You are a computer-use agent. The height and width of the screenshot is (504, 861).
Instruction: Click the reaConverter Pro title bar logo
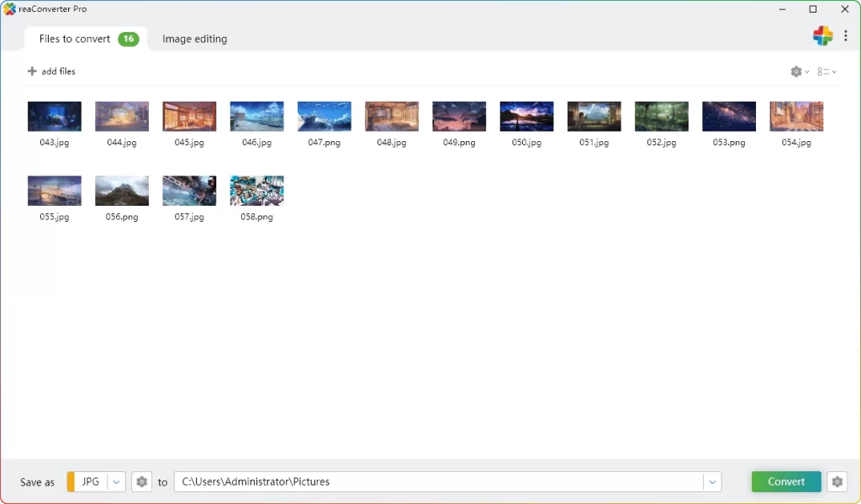pos(9,8)
